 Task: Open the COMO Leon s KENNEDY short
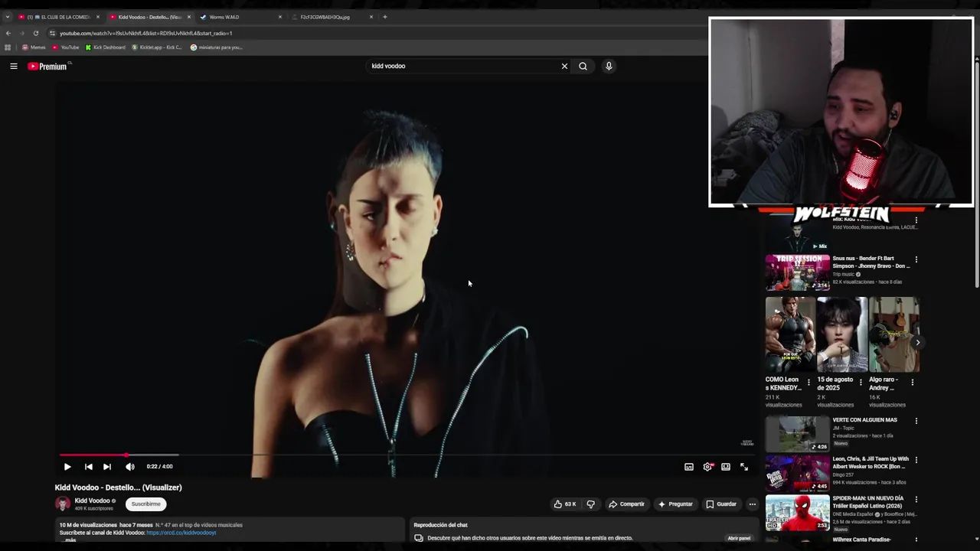pyautogui.click(x=790, y=334)
